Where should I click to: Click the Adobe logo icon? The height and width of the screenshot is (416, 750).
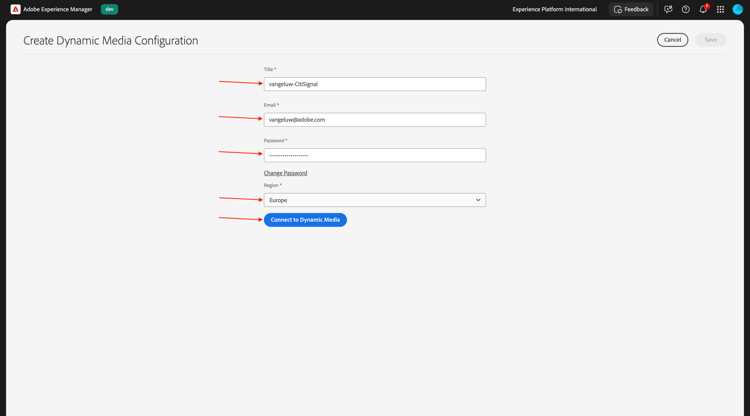(15, 9)
